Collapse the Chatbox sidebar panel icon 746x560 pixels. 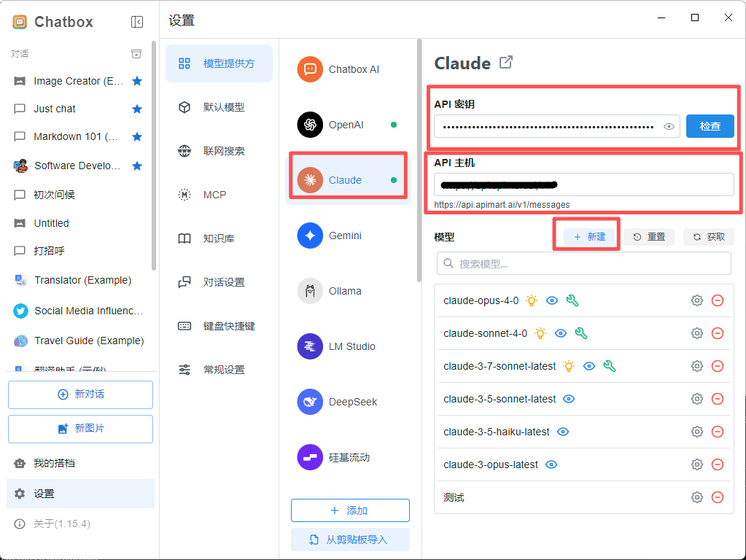(x=137, y=22)
